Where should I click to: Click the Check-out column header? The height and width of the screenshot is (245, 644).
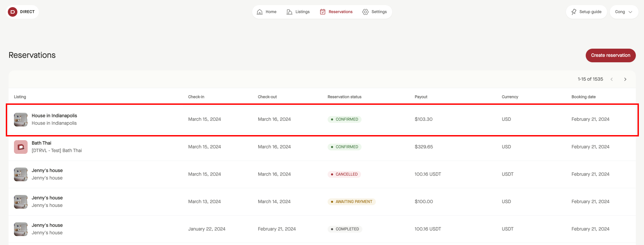267,97
